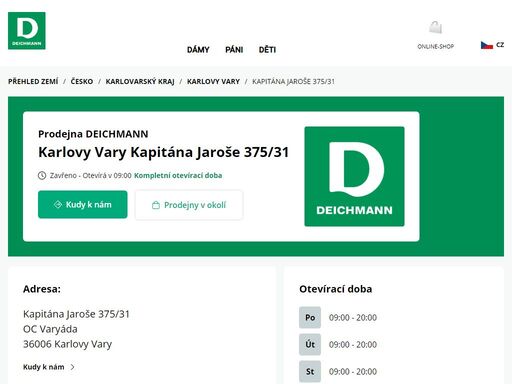Click the Prodejna DEICHMANN subtitle
Screen dimensions: 512x384
point(93,134)
